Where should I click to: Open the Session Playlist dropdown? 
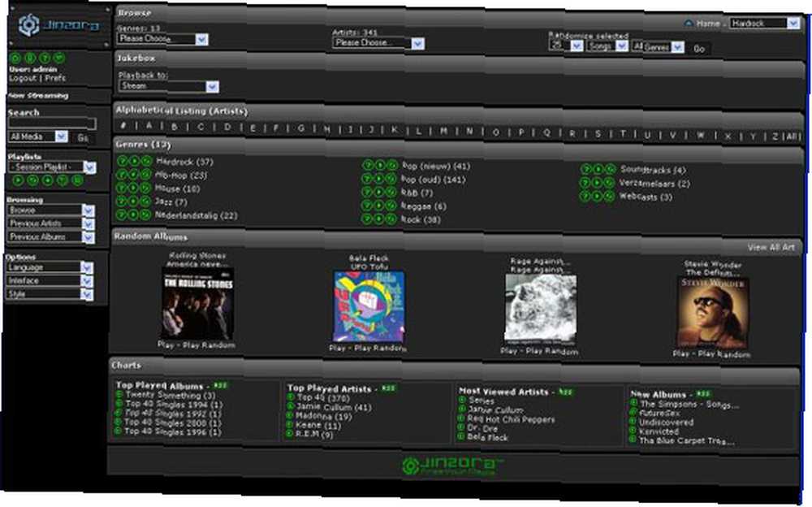pyautogui.click(x=52, y=167)
